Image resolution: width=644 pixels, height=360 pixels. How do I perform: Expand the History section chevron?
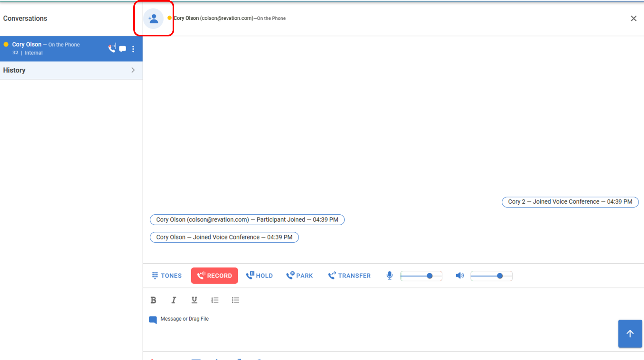pyautogui.click(x=133, y=70)
